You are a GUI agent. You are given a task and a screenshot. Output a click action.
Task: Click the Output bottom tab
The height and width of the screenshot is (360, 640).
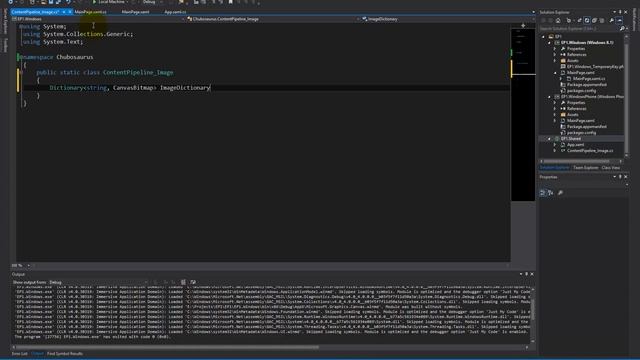(x=37, y=353)
